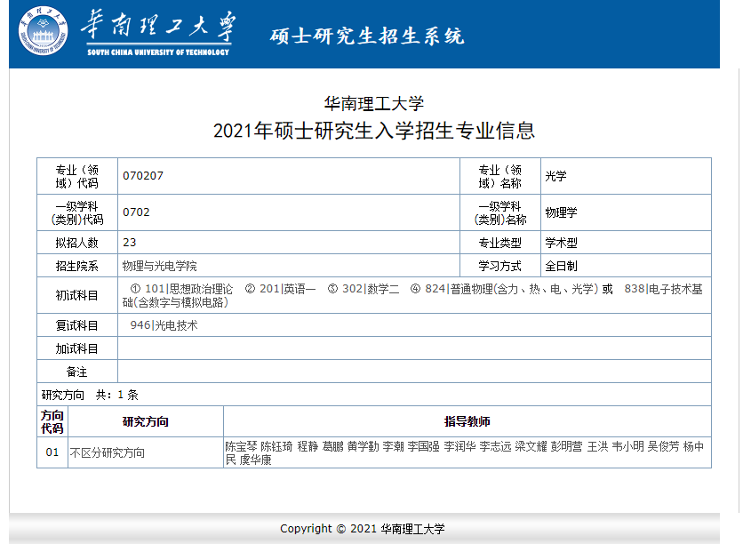Click the 加试科目 label cell
This screenshot has width=743, height=560.
tap(77, 348)
